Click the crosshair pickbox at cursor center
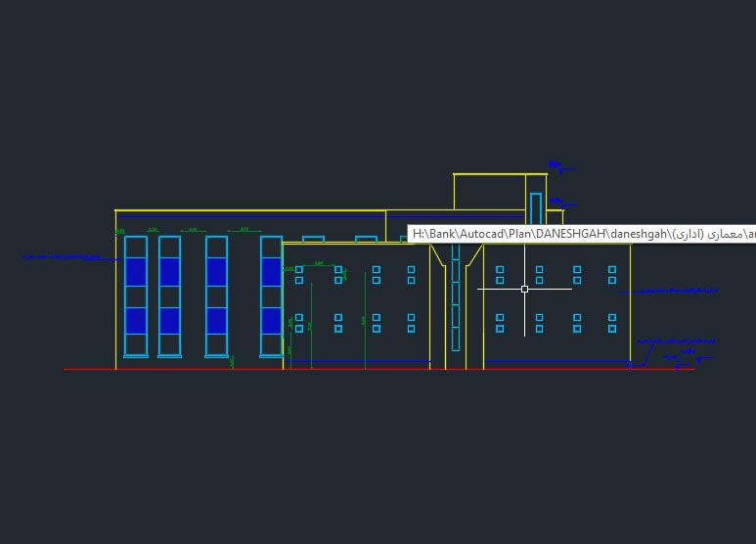The height and width of the screenshot is (544, 756). tap(525, 289)
